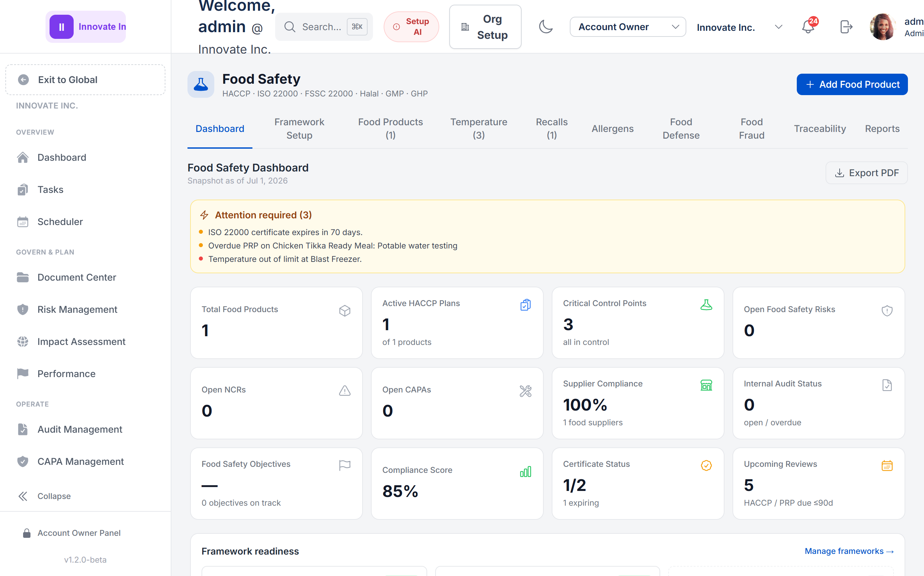Click the lock icon beside Account Owner Panel
Screen dimensions: 924x576
pyautogui.click(x=27, y=533)
